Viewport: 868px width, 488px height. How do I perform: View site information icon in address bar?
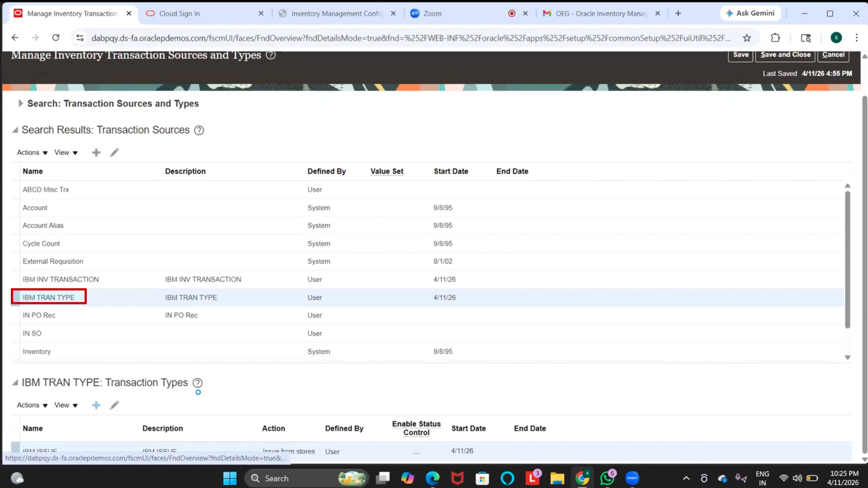click(x=80, y=38)
